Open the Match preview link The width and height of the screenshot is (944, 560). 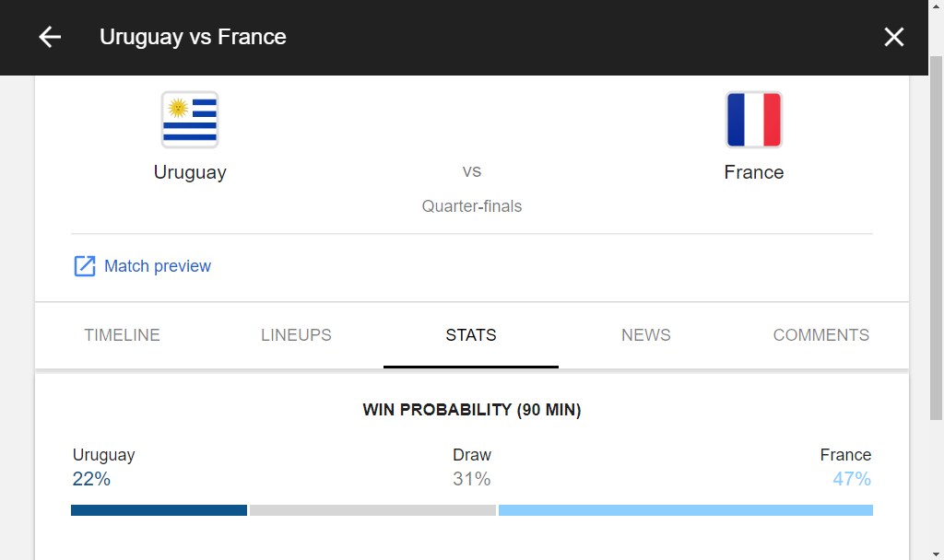(158, 266)
